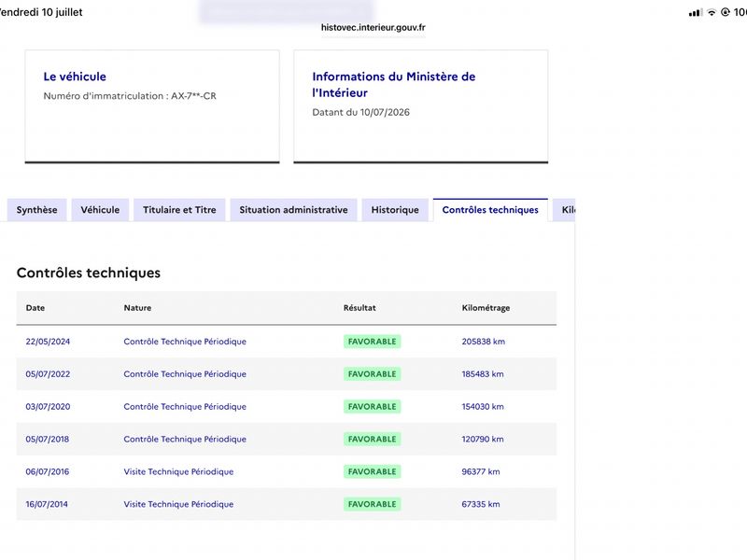The image size is (747, 560).
Task: Click FAVORABLE badge in the 06/07/2016 row
Action: click(x=372, y=471)
